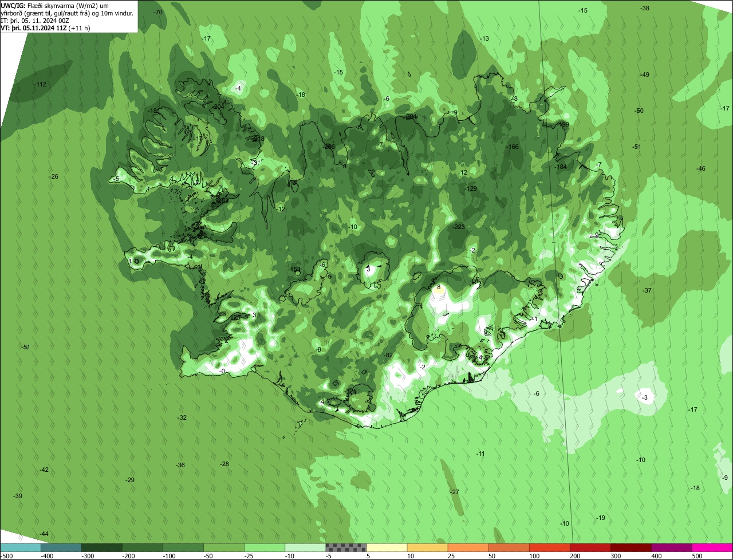
Task: Click the '-27' value south of Iceland
Action: point(455,492)
